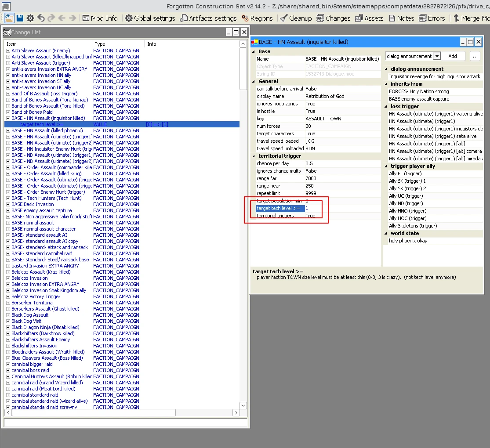Expand the 'Anti Slaver Assault (Enemy)' tree item
490x448 pixels.
tap(8, 51)
